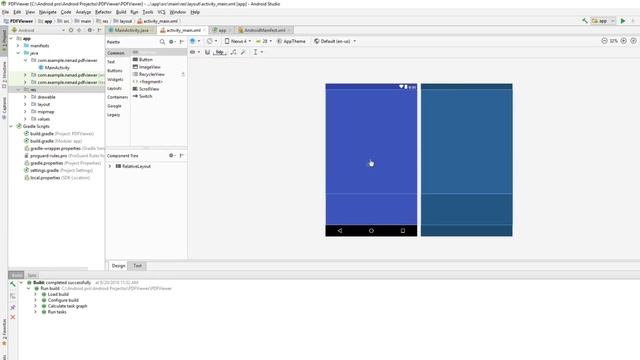Image resolution: width=640 pixels, height=360 pixels.
Task: Collapse all icon in Project panel header
Action: [79, 30]
